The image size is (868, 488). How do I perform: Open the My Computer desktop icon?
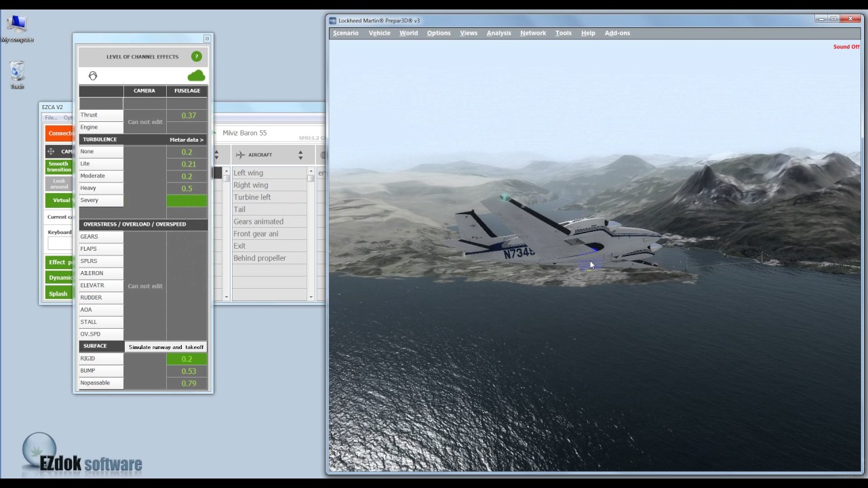(x=17, y=28)
